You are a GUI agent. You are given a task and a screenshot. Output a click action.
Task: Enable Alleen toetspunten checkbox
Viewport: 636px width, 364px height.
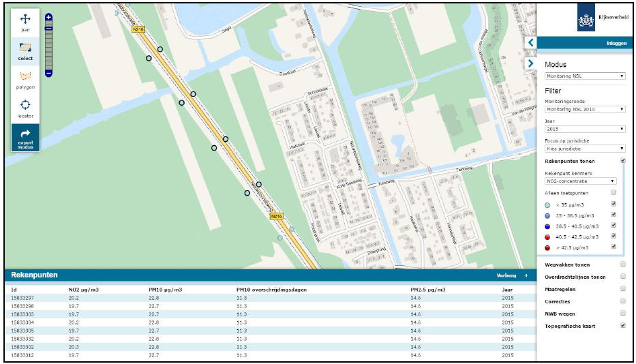pyautogui.click(x=614, y=192)
